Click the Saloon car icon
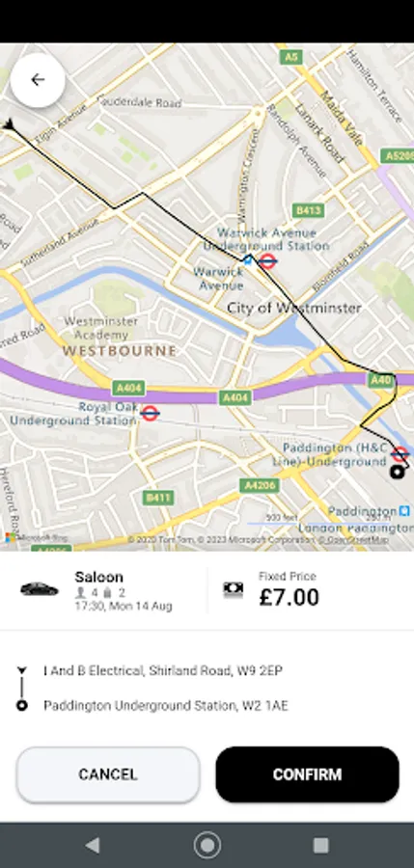414x868 pixels. [x=40, y=589]
